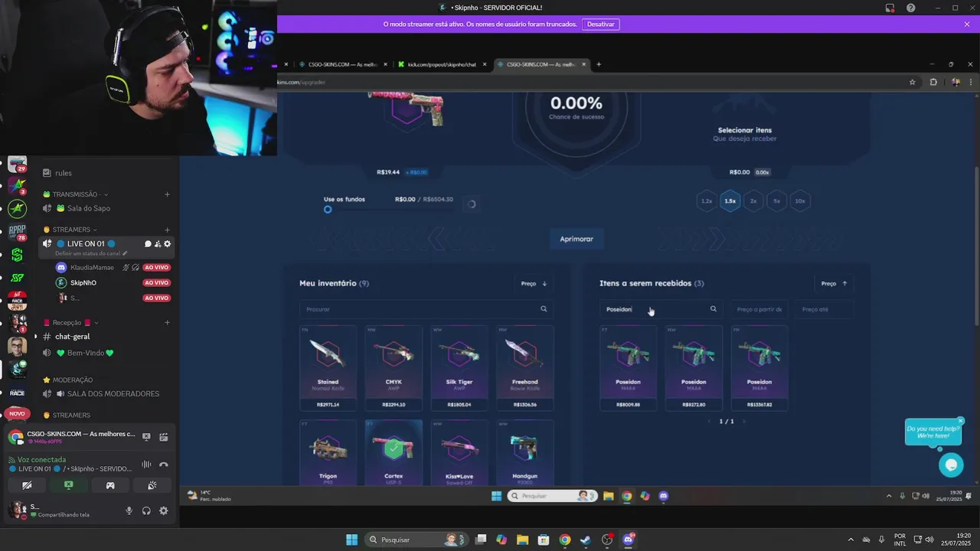Collapse the Recepção category
Screen dimensions: 980x551
[x=71, y=323]
